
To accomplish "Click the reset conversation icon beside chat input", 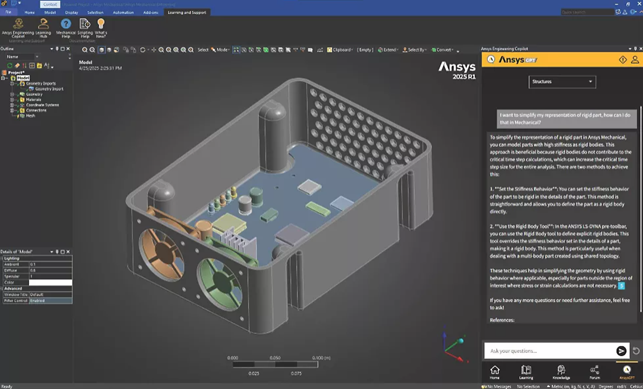I will 636,351.
